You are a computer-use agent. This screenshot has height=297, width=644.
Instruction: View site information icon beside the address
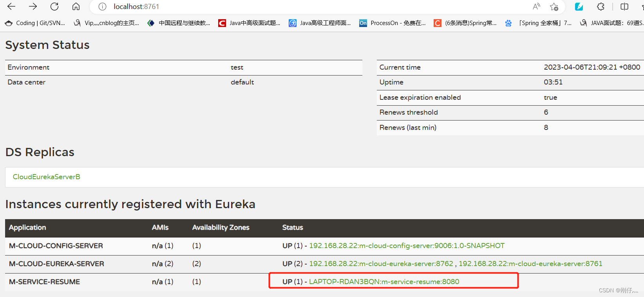pos(102,7)
